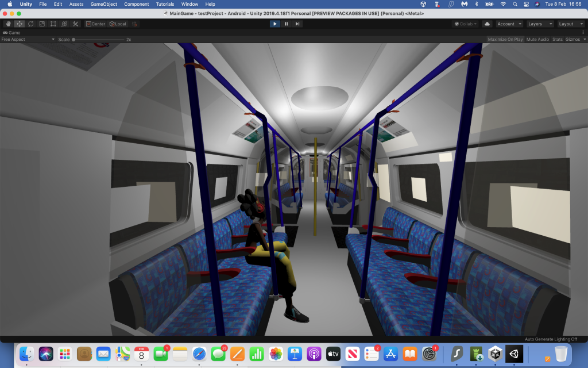Open the Trash in the dock
Viewport: 588px width, 368px height.
(x=561, y=354)
